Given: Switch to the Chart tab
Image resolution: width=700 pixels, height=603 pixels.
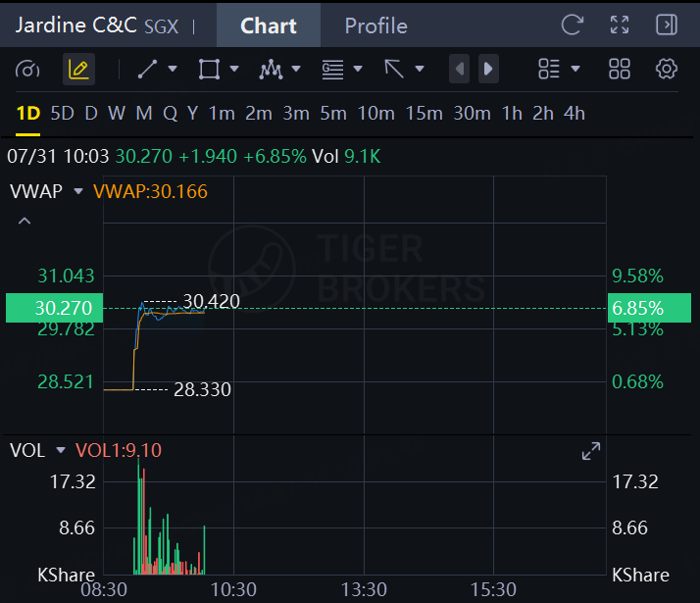Looking at the screenshot, I should (x=269, y=25).
